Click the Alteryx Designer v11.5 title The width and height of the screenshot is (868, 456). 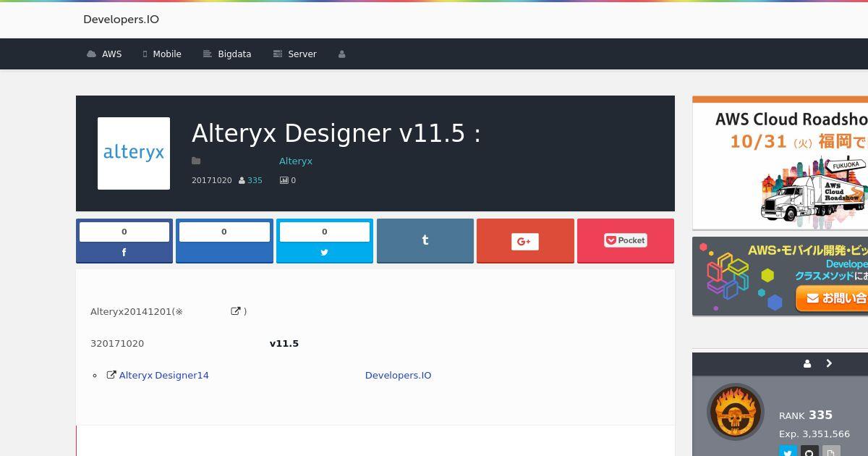[x=336, y=133]
